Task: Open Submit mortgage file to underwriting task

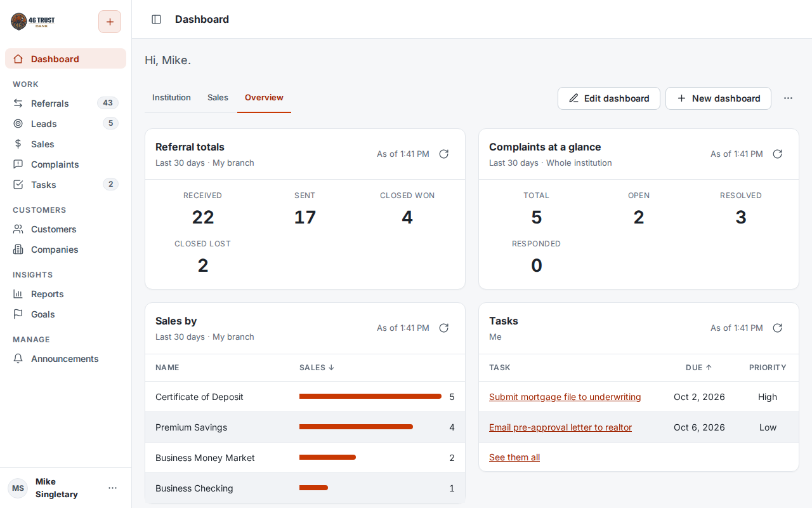Action: tap(565, 397)
